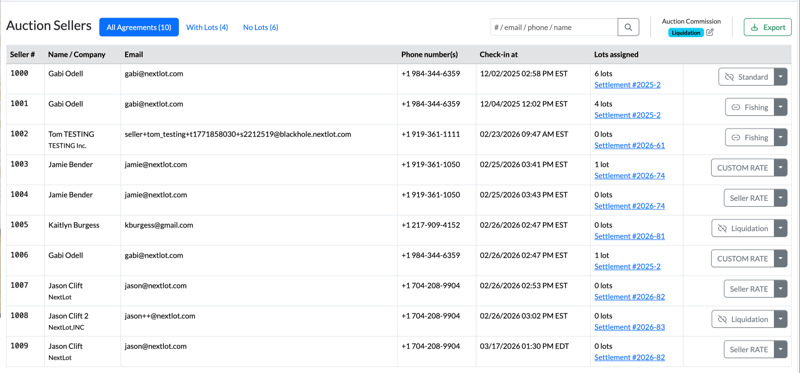The height and width of the screenshot is (373, 800).
Task: Click Standard button for seller 1000
Action: (746, 77)
